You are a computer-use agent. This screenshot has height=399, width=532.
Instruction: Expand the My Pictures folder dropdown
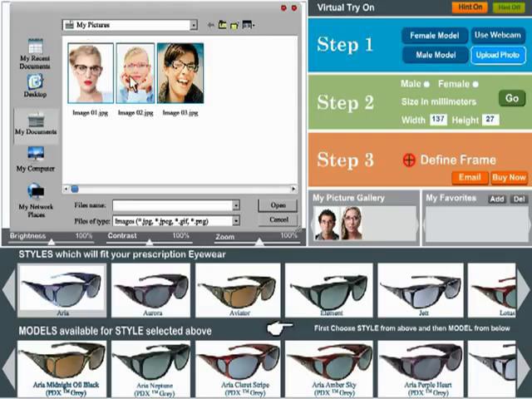(194, 25)
